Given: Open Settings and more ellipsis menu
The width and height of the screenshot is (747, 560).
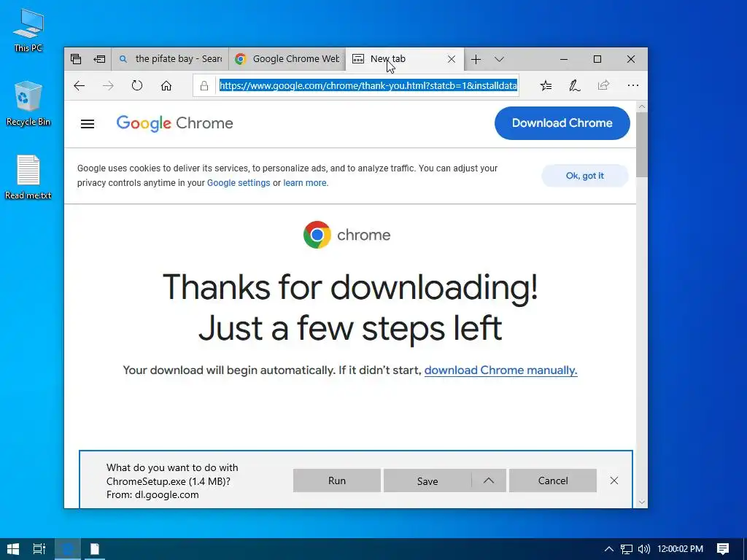Looking at the screenshot, I should (x=632, y=86).
